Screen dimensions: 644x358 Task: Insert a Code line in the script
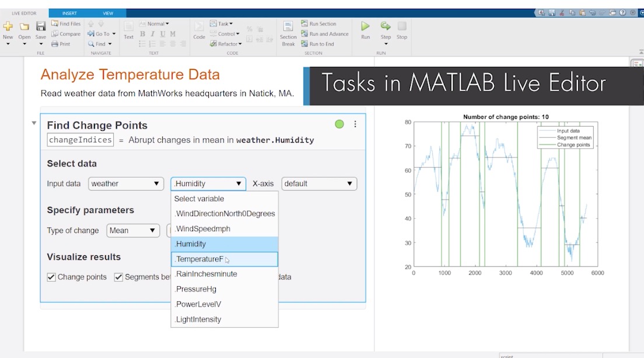click(x=199, y=30)
